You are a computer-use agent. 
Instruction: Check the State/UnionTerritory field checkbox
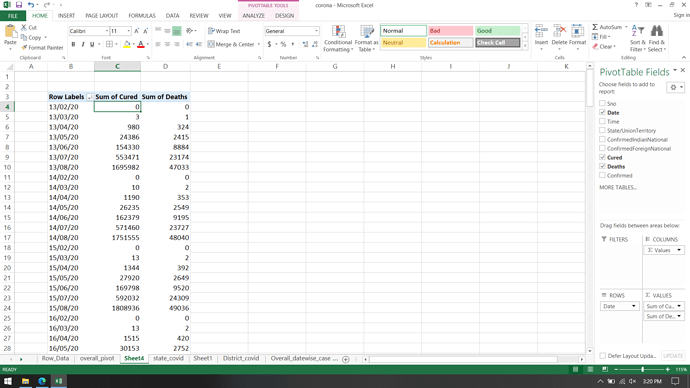tap(602, 130)
